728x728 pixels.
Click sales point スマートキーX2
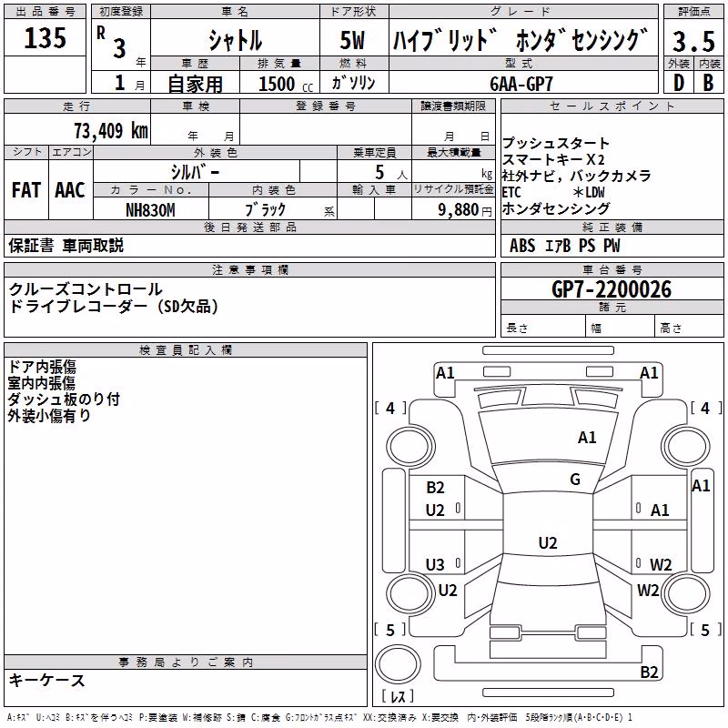pos(553,159)
